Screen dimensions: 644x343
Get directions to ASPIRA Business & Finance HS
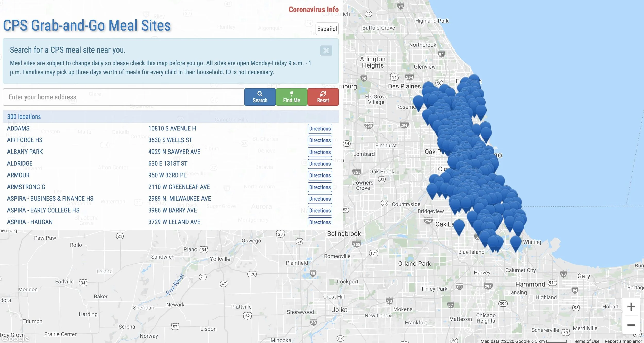pyautogui.click(x=320, y=199)
